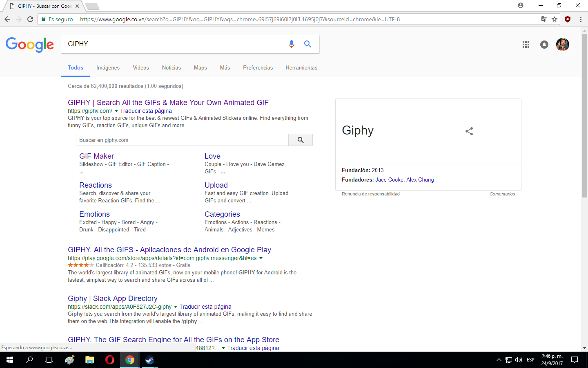Click founder Alex Chung link

coord(420,180)
